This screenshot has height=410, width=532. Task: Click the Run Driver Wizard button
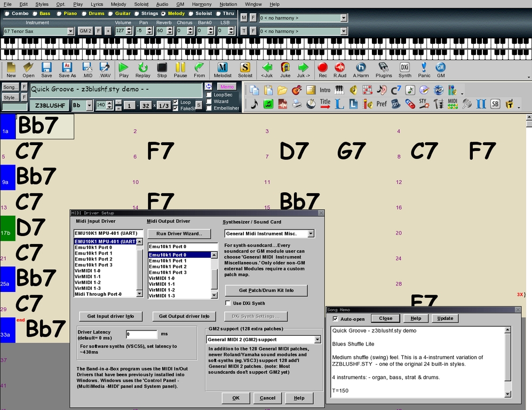[179, 233]
